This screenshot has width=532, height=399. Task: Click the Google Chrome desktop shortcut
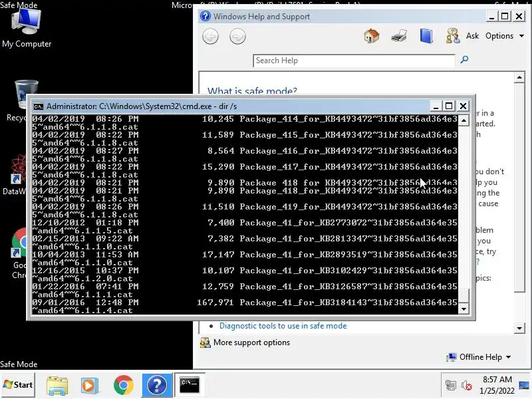[x=19, y=253]
